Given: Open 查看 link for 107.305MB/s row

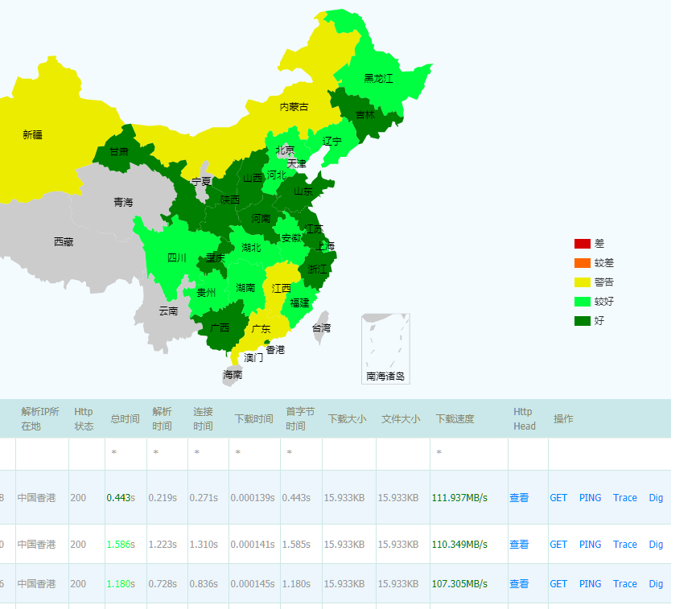Looking at the screenshot, I should [x=519, y=583].
